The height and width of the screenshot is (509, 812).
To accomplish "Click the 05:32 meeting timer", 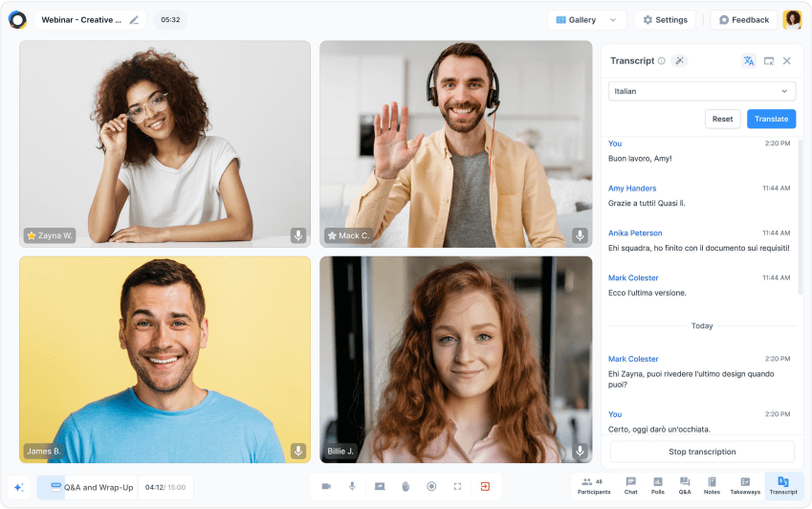I will [x=170, y=20].
